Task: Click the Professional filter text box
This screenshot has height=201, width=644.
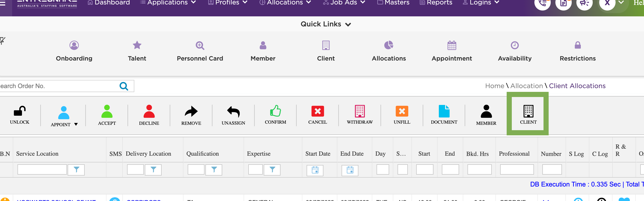Action: (517, 169)
